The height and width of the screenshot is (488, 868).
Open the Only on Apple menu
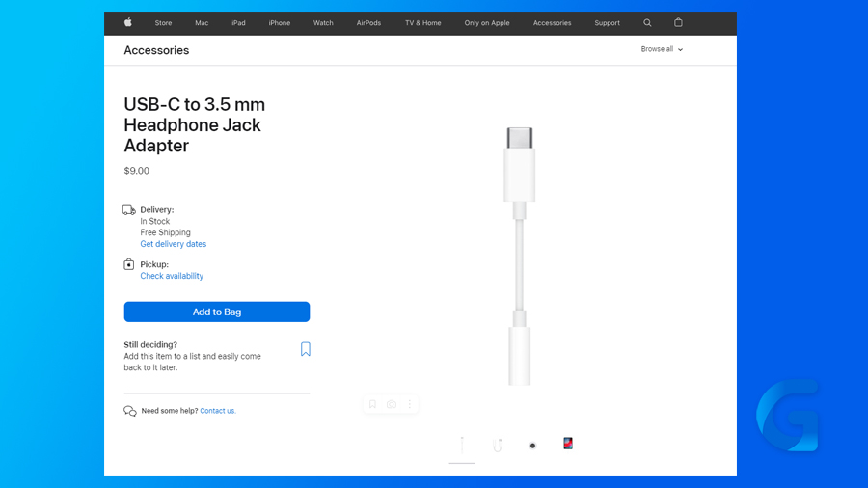[487, 23]
